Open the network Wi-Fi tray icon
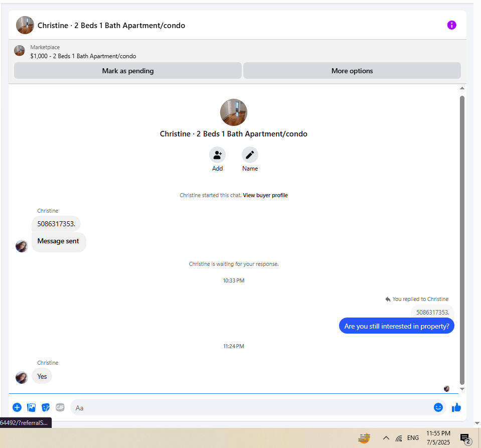The image size is (481, 448). pyautogui.click(x=399, y=438)
